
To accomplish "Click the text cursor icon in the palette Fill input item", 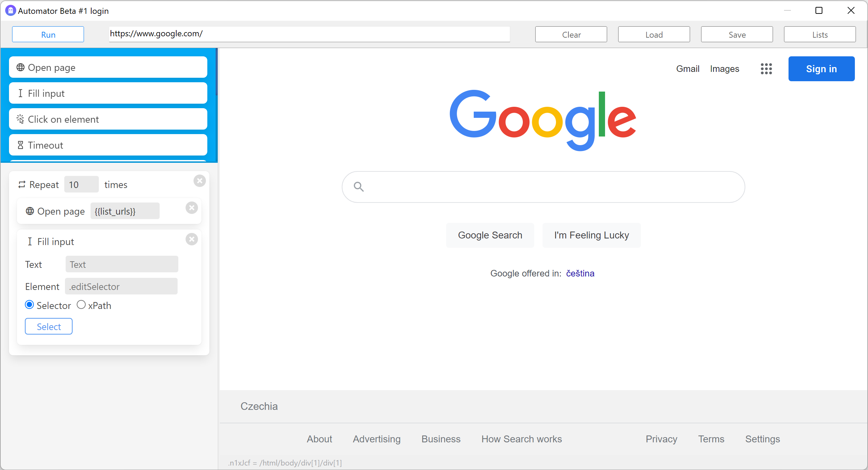I will [x=20, y=93].
